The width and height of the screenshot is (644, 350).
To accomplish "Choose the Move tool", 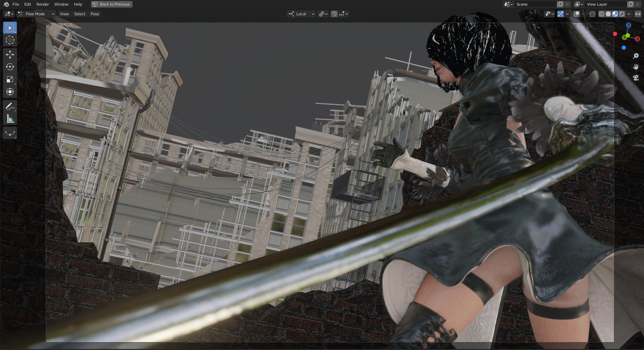I will [10, 54].
